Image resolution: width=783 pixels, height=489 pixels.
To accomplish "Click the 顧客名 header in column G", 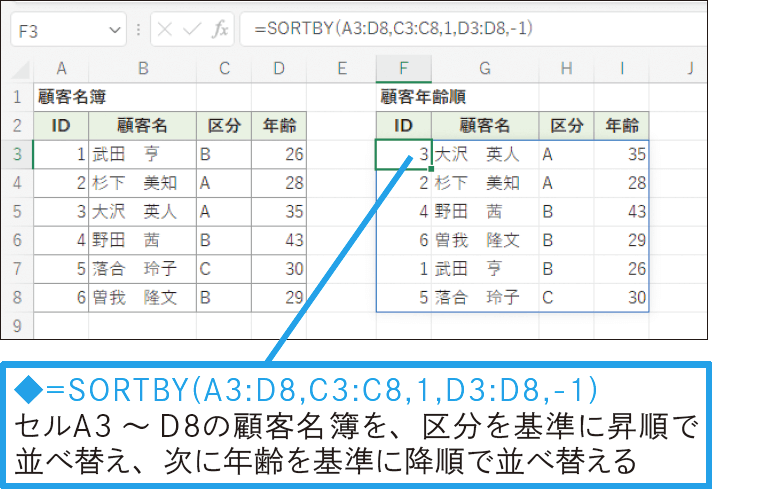I will (485, 126).
